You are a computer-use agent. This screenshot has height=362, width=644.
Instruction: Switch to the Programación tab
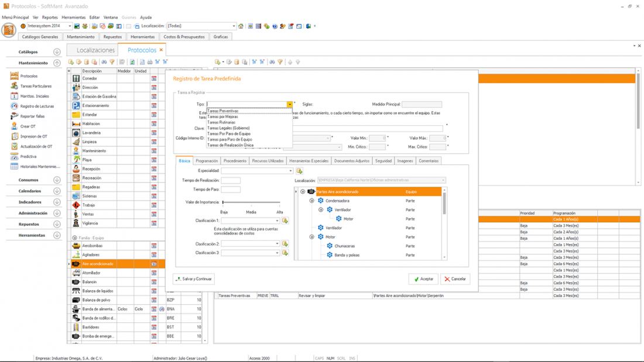pyautogui.click(x=207, y=161)
